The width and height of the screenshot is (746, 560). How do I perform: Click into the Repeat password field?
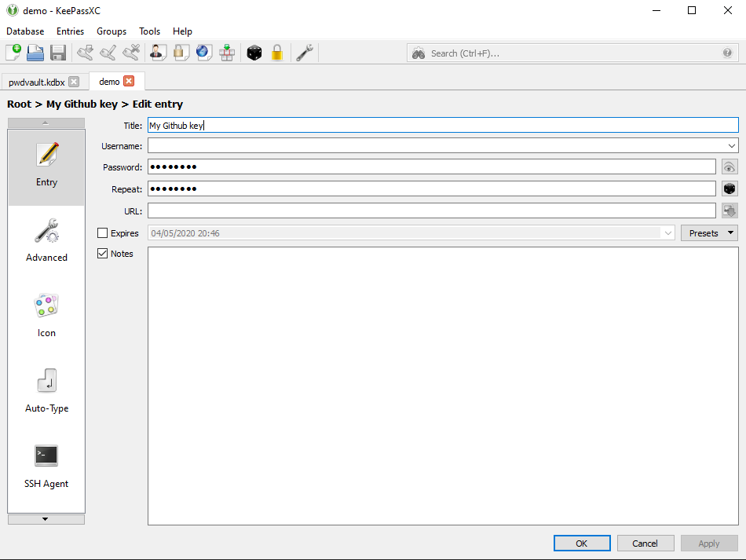point(432,188)
